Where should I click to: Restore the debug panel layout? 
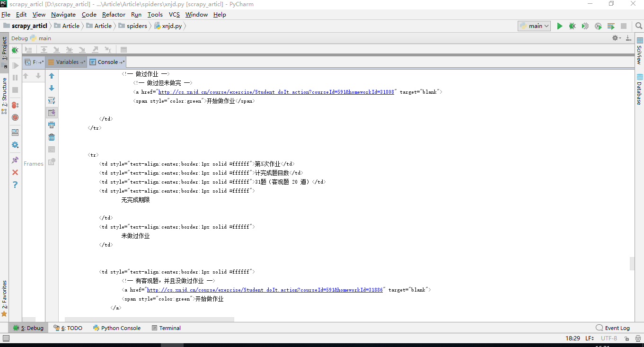[x=15, y=133]
